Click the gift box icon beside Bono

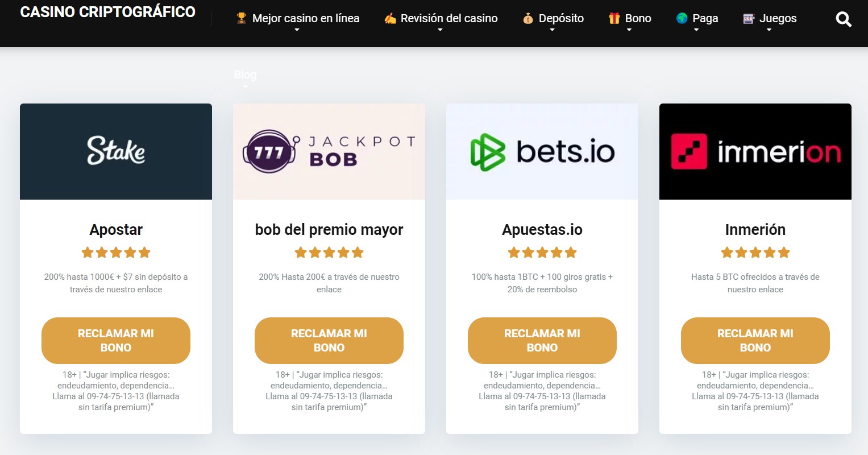(x=614, y=19)
